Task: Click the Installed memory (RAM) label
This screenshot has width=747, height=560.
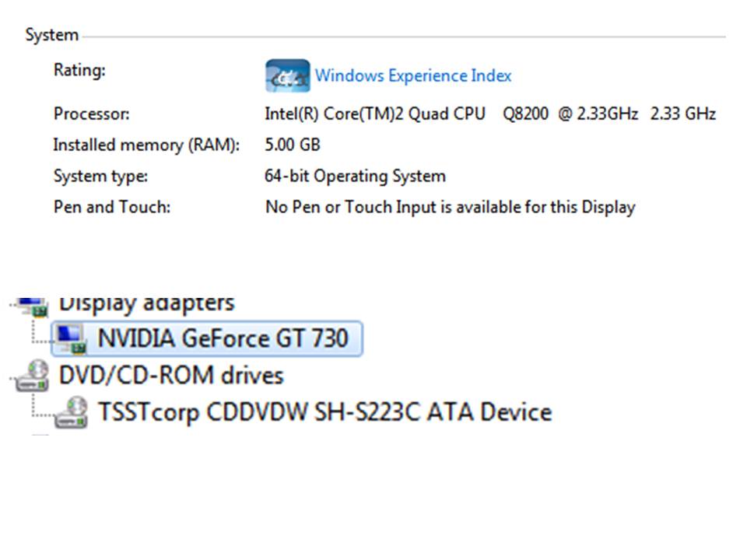Action: point(146,145)
